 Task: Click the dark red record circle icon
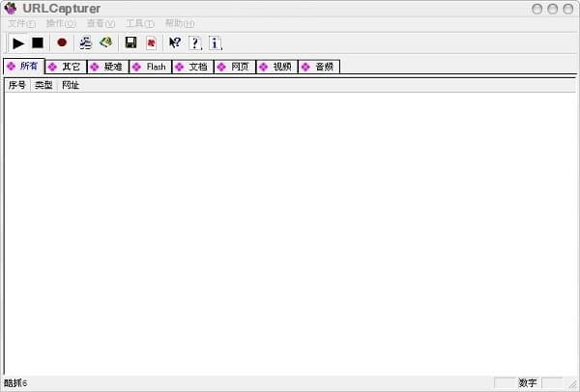pyautogui.click(x=62, y=42)
